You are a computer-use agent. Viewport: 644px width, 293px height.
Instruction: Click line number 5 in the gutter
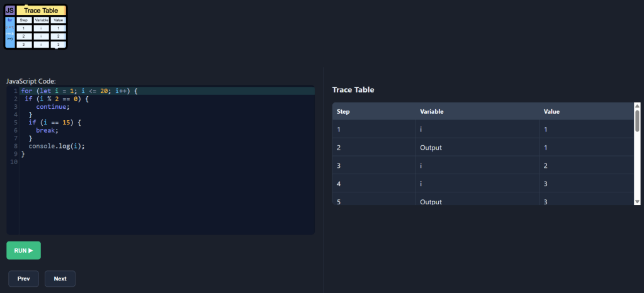pyautogui.click(x=15, y=122)
